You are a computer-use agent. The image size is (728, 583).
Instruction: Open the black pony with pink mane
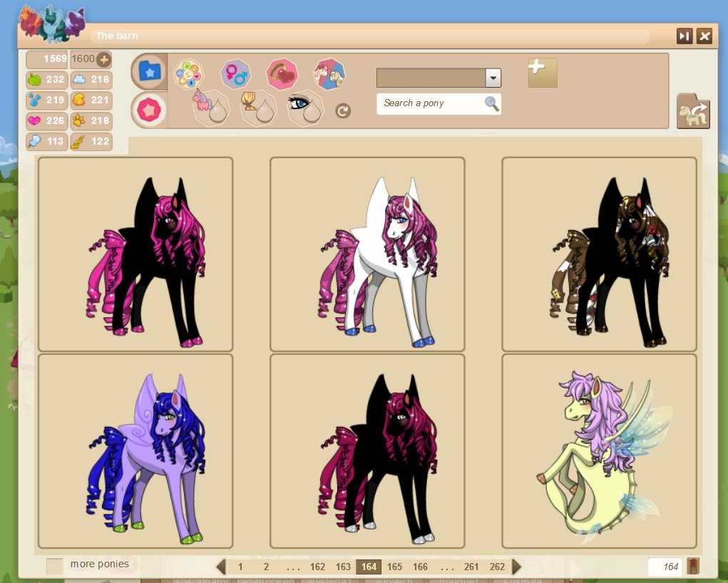pyautogui.click(x=135, y=254)
